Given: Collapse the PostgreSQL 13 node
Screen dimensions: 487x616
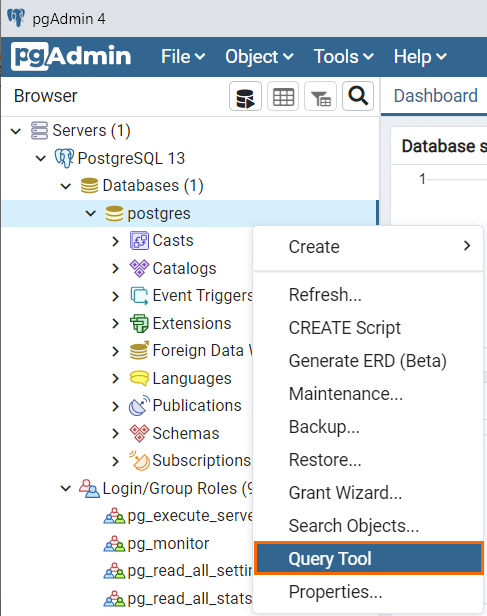Looking at the screenshot, I should (x=41, y=158).
